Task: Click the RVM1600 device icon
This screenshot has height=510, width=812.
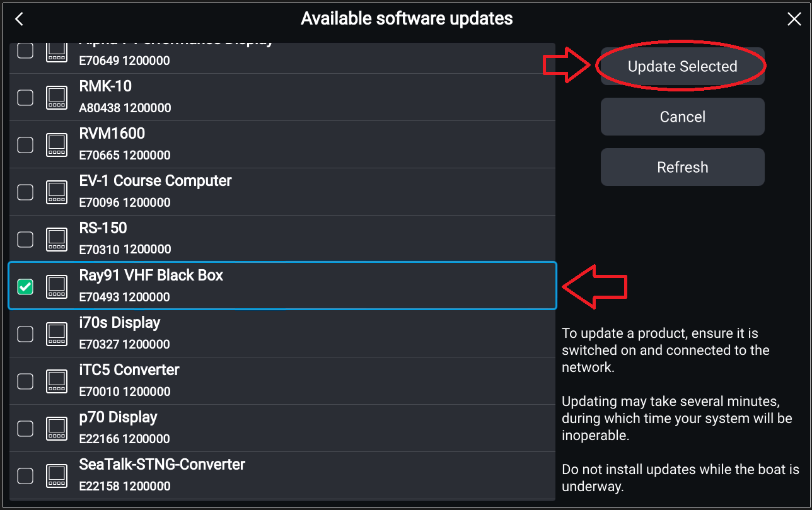Action: [x=57, y=145]
